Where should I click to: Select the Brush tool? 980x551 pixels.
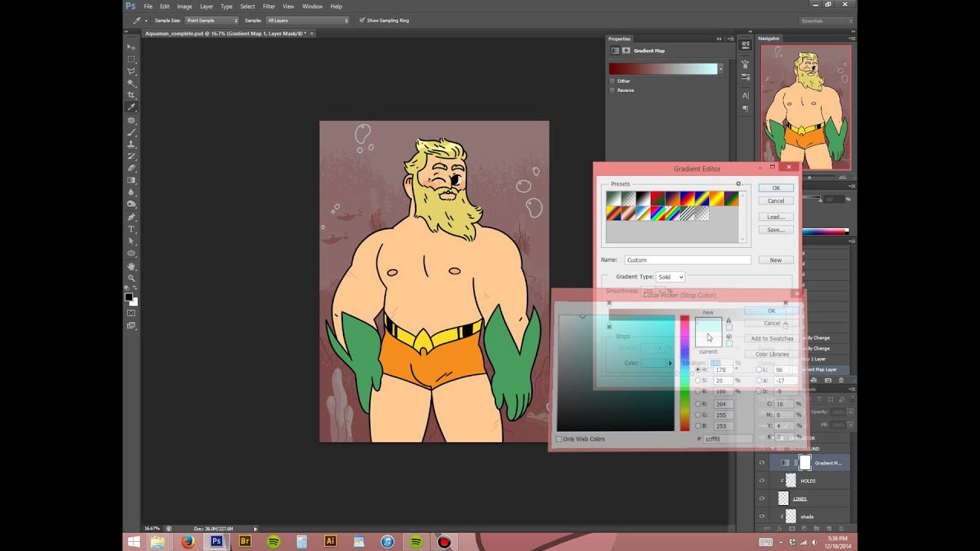pyautogui.click(x=131, y=132)
